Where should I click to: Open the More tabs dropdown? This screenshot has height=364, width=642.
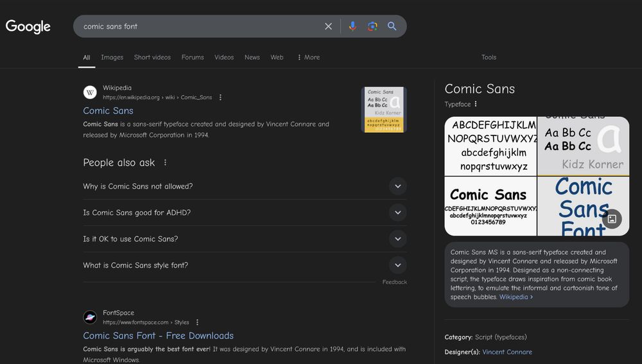pos(309,58)
